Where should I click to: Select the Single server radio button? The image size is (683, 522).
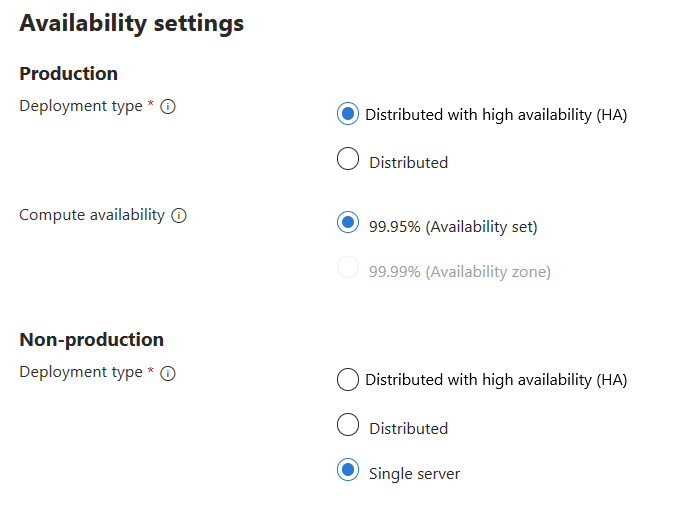pos(348,471)
